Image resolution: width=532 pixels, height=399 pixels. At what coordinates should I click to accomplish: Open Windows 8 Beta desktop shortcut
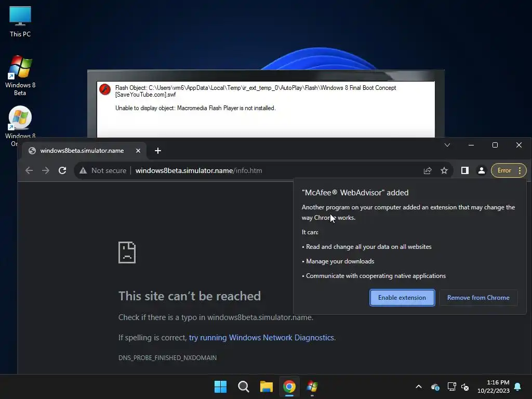[20, 75]
